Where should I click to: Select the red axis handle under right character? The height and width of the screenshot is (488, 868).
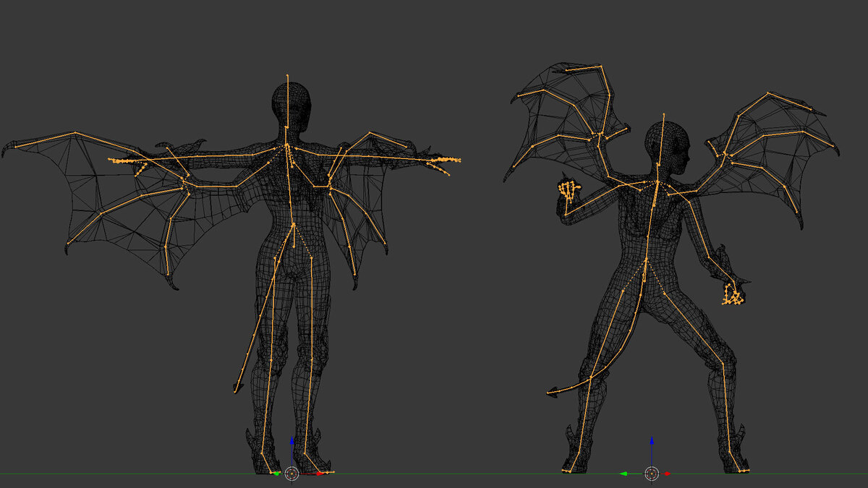pyautogui.click(x=667, y=474)
